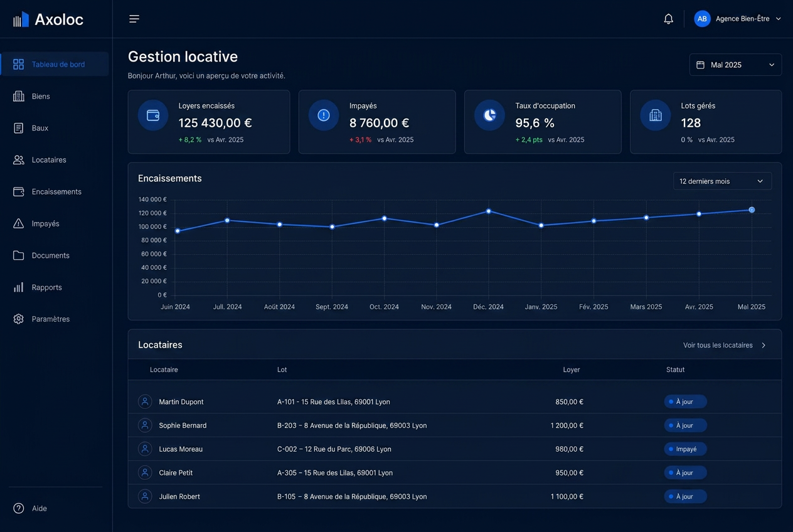The image size is (793, 532).
Task: Click the Encaissements wallet icon in sidebar
Action: coord(19,192)
